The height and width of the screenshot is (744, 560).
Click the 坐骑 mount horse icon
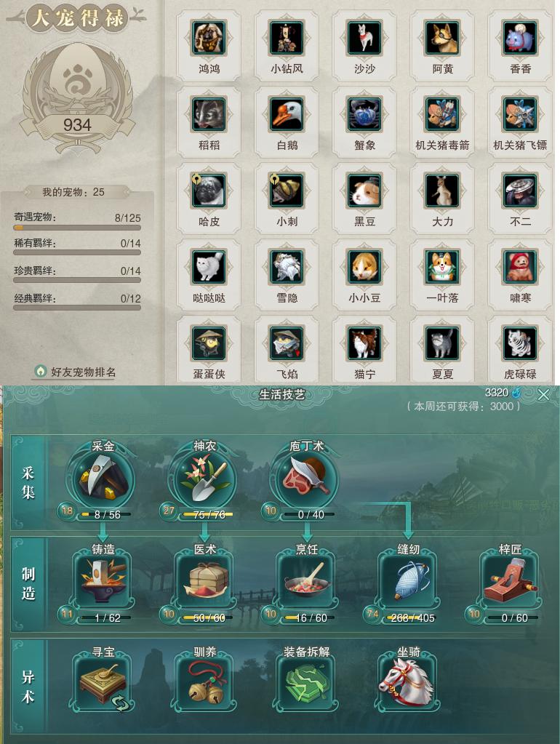click(409, 682)
